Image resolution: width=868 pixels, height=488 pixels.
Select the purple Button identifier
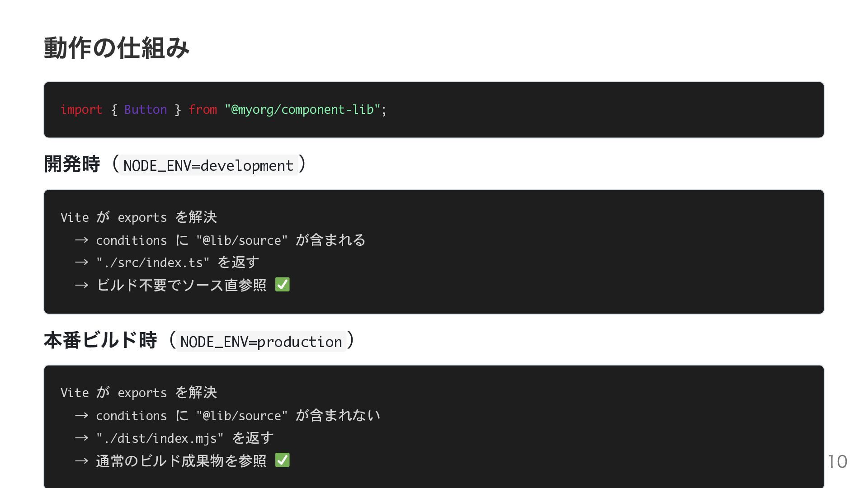(146, 110)
